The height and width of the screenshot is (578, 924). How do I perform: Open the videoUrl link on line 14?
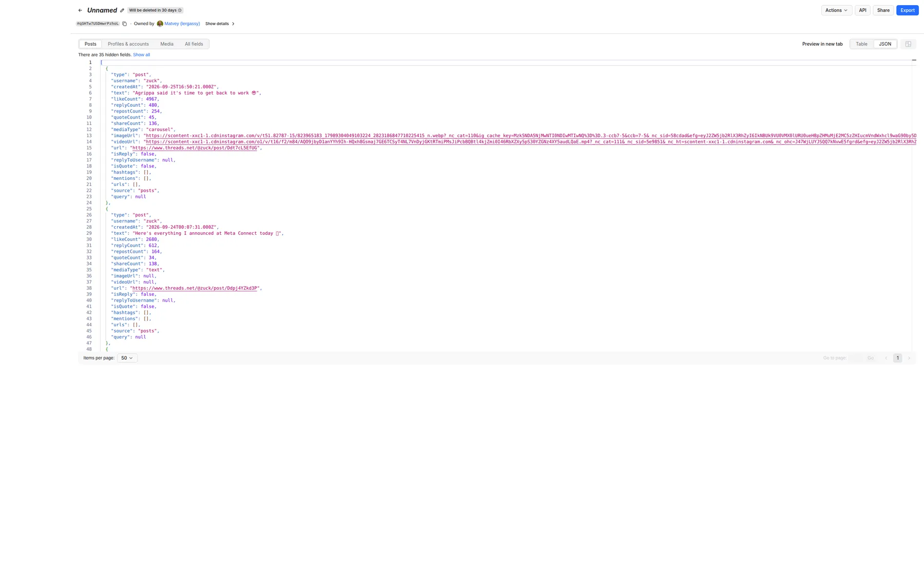coord(531,142)
